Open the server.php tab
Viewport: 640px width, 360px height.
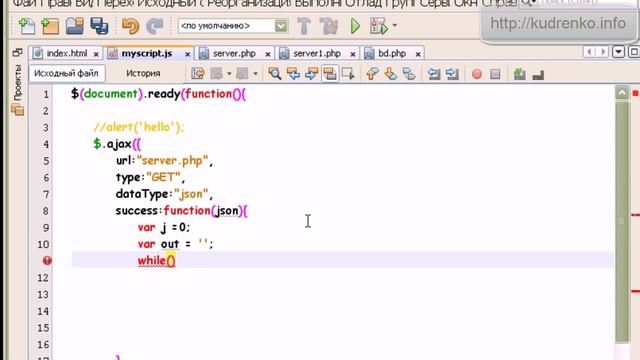(234, 53)
